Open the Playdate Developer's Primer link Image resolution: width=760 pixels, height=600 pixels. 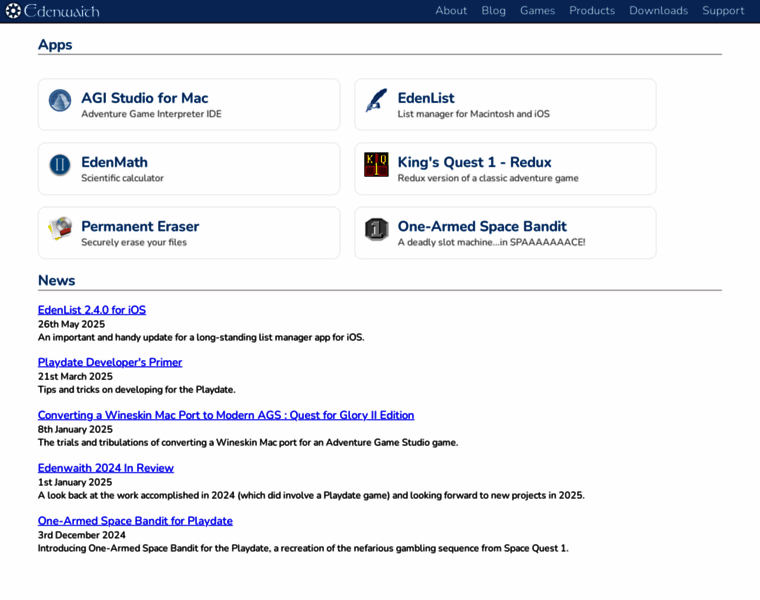110,362
